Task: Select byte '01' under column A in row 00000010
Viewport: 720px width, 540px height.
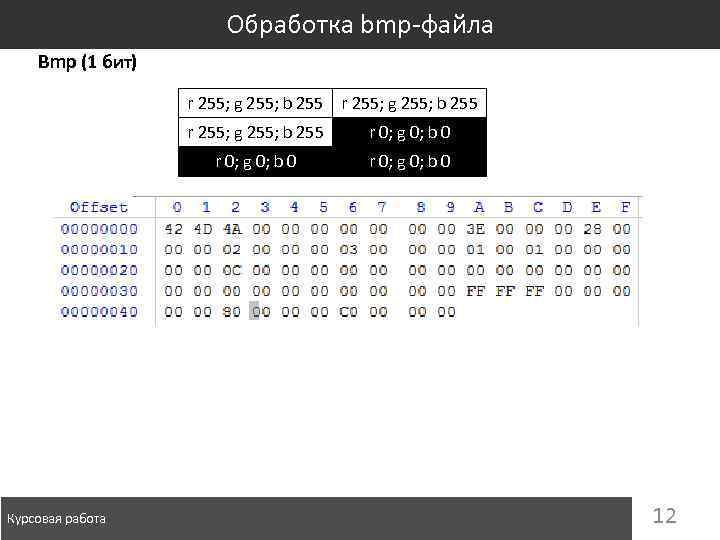Action: [475, 249]
